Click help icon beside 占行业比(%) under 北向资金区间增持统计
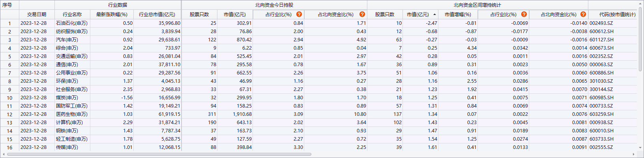This screenshot has height=158, width=644. [524, 15]
